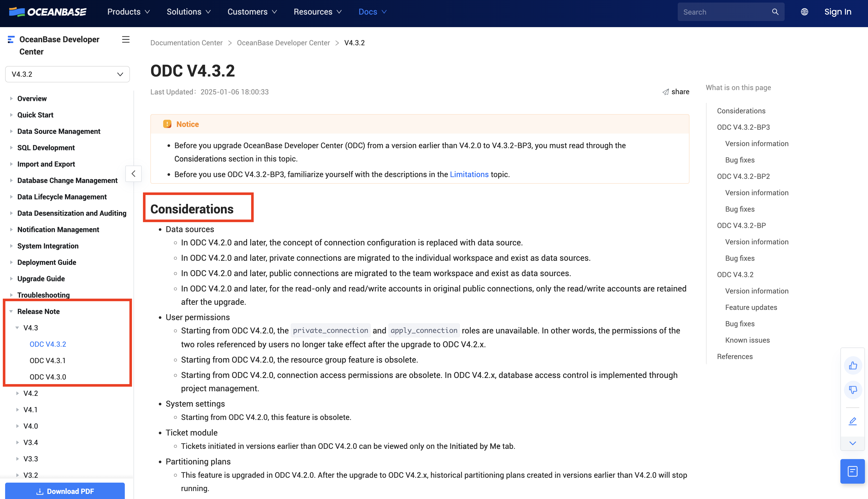This screenshot has height=499, width=868.
Task: Click the down chevron in floating toolbar
Action: 853,443
